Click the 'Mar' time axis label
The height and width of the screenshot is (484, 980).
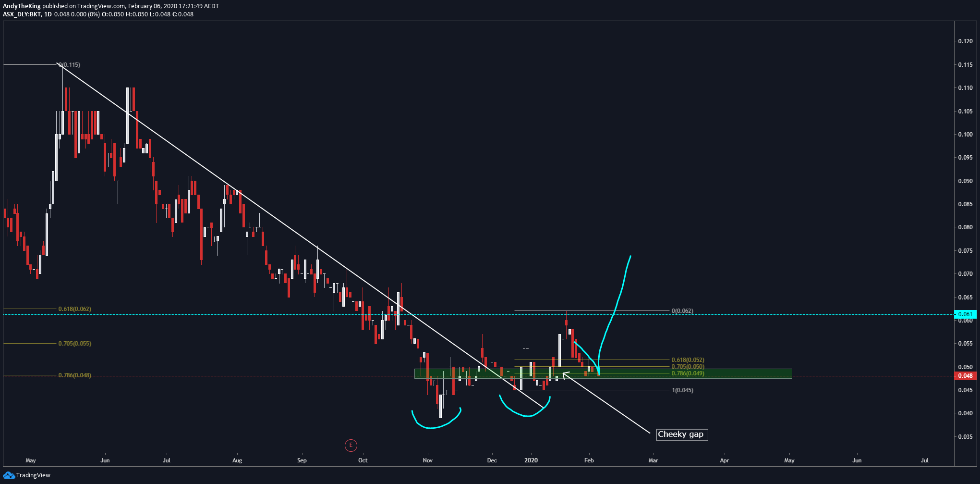point(653,460)
